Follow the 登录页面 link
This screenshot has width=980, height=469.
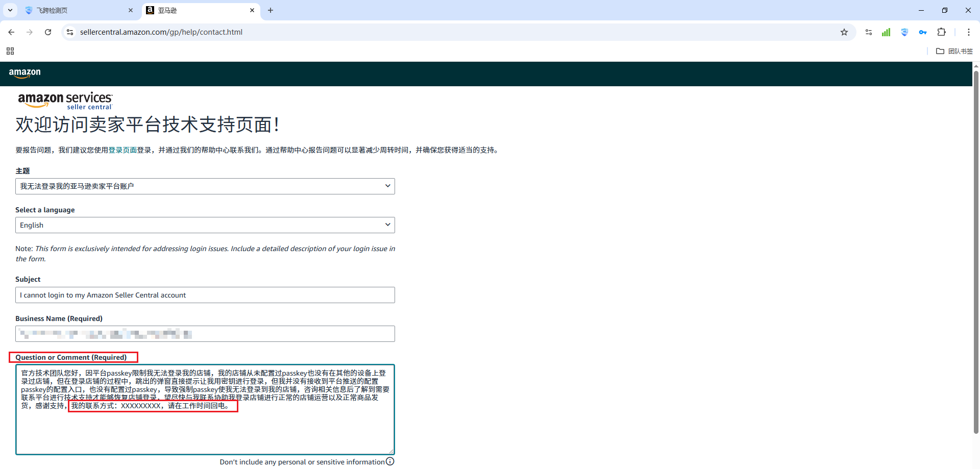click(x=122, y=150)
